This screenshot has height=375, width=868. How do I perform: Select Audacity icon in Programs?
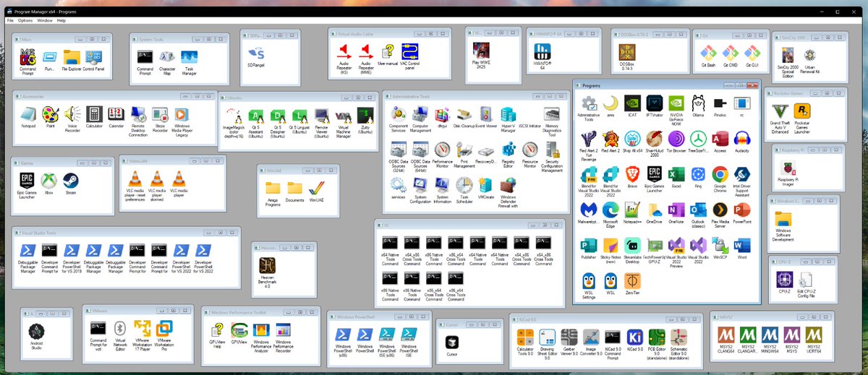tap(742, 138)
